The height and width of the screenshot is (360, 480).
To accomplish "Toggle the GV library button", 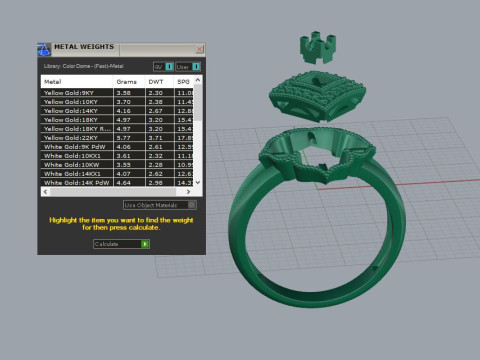I will tap(163, 67).
